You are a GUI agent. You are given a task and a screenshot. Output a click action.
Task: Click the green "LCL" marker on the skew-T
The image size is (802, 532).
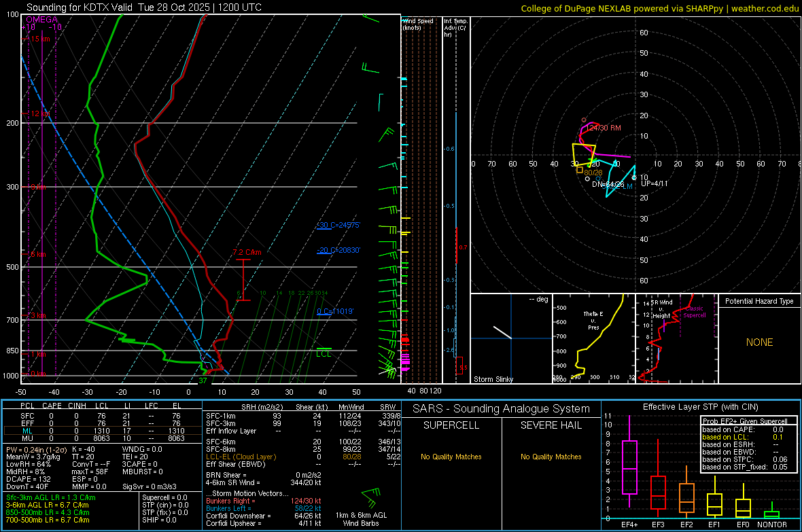pos(324,354)
